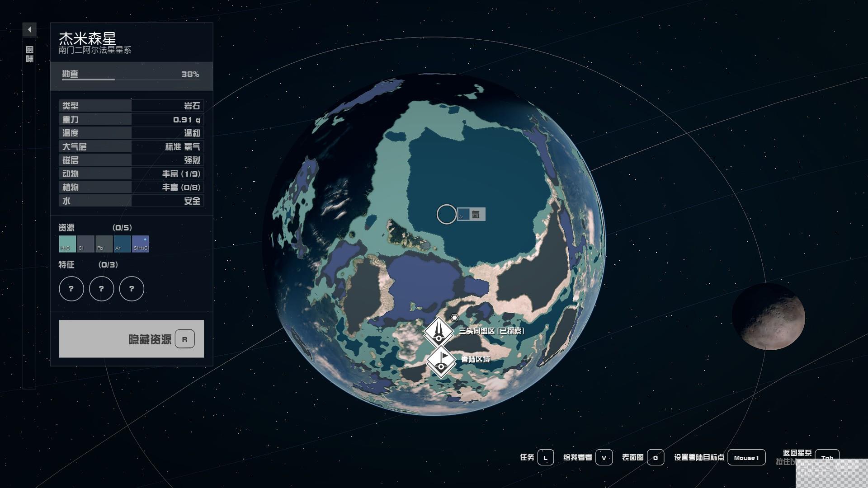
Task: Click the 植物 丰富 (0/8) flora row
Action: click(132, 187)
